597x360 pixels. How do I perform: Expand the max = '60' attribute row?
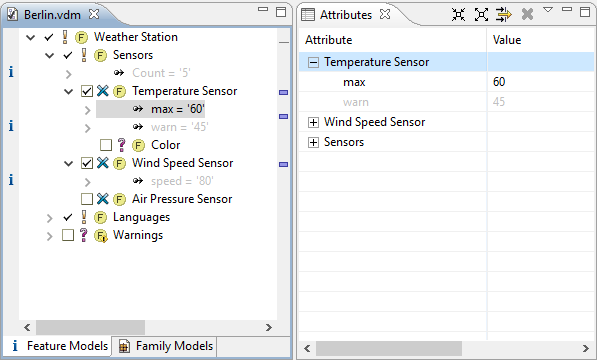[x=88, y=110]
